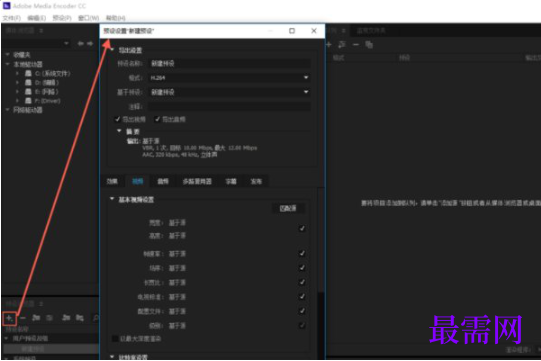Viewport: 541px width, 361px height.
Task: Open the 格式 format dropdown showing H.264
Action: pyautogui.click(x=229, y=78)
